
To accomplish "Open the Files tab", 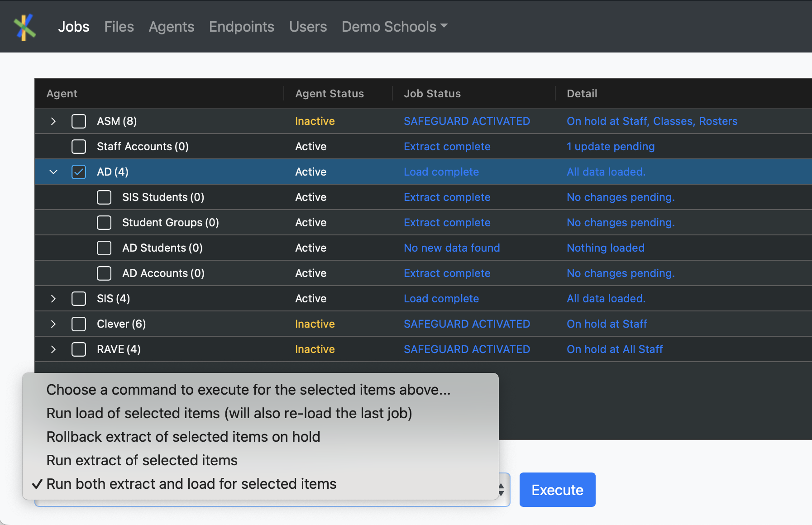I will (x=119, y=27).
